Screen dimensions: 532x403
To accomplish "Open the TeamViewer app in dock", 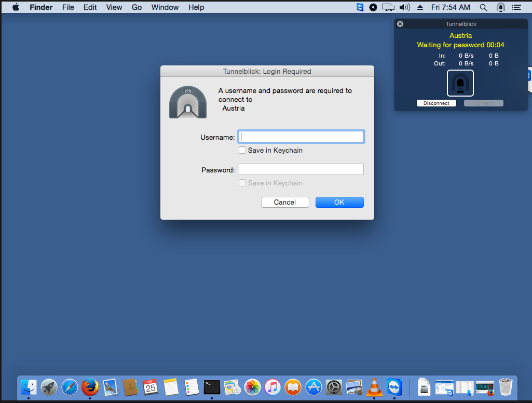I will pos(394,387).
